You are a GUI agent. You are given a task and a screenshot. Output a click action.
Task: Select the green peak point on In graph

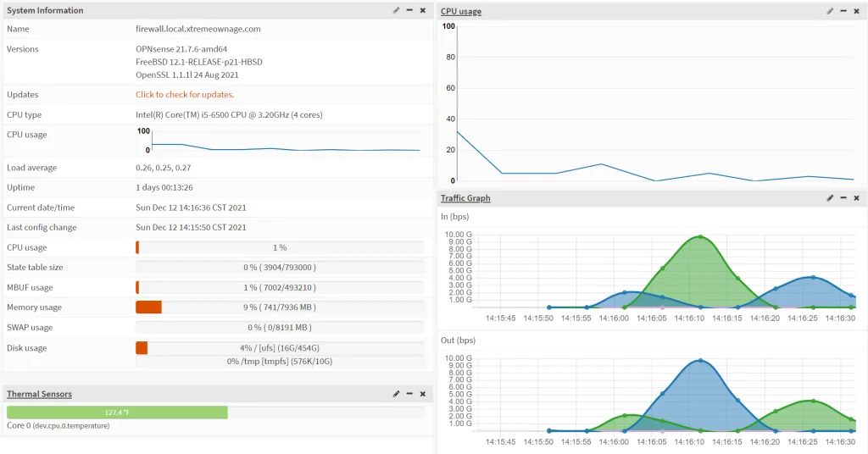click(x=700, y=236)
